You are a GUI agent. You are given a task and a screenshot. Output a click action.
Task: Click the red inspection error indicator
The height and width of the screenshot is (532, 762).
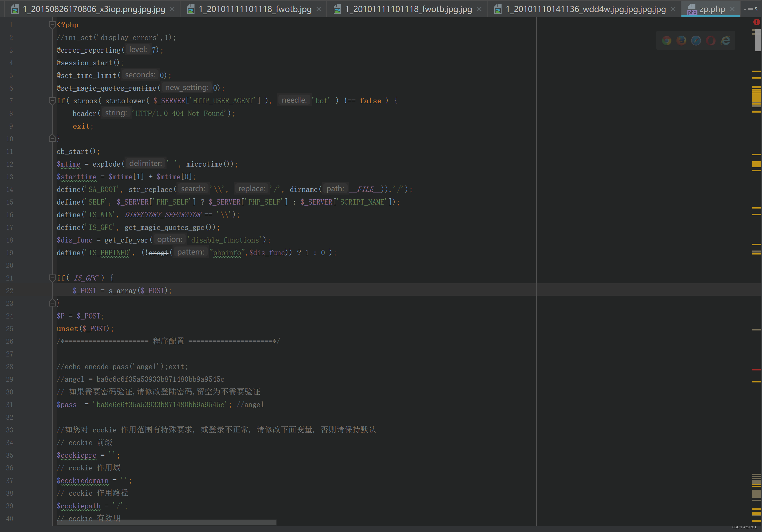tap(757, 22)
